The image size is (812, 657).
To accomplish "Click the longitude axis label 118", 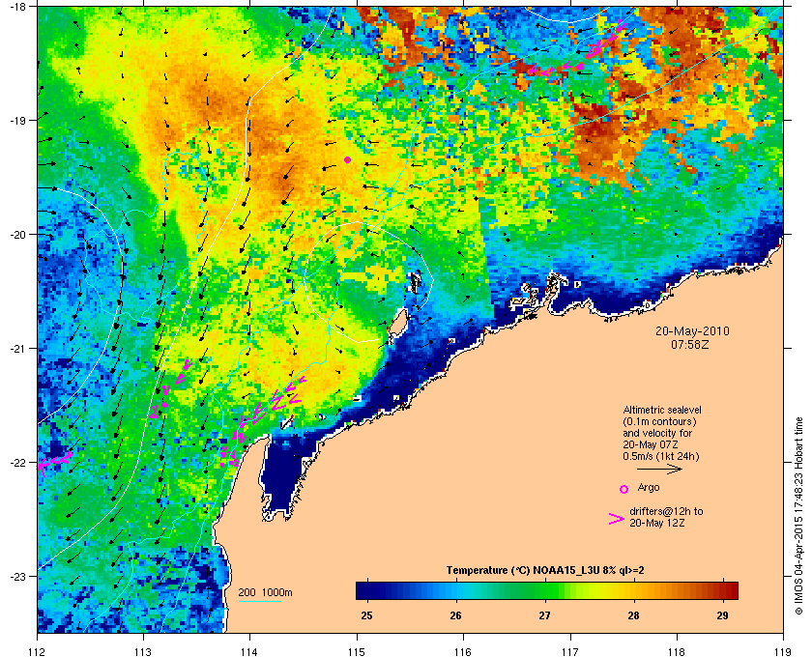I will [x=677, y=651].
